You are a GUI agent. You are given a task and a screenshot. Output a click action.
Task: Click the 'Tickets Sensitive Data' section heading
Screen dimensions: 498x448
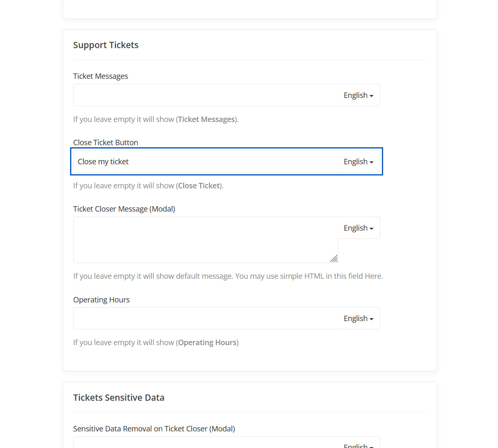coord(119,398)
